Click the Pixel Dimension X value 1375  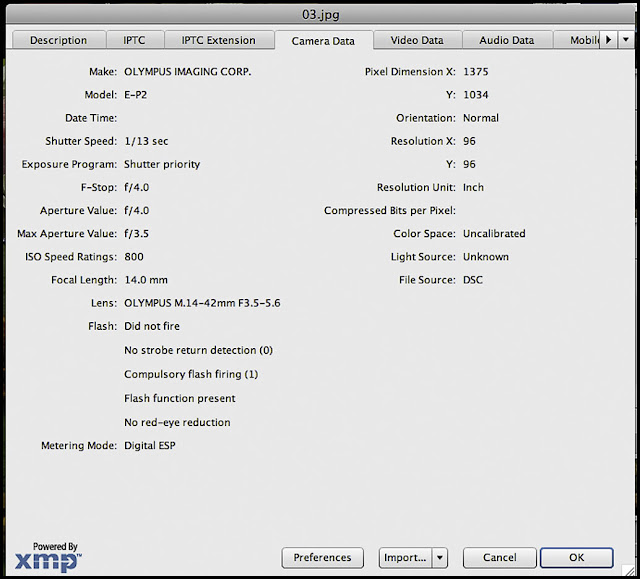(476, 72)
